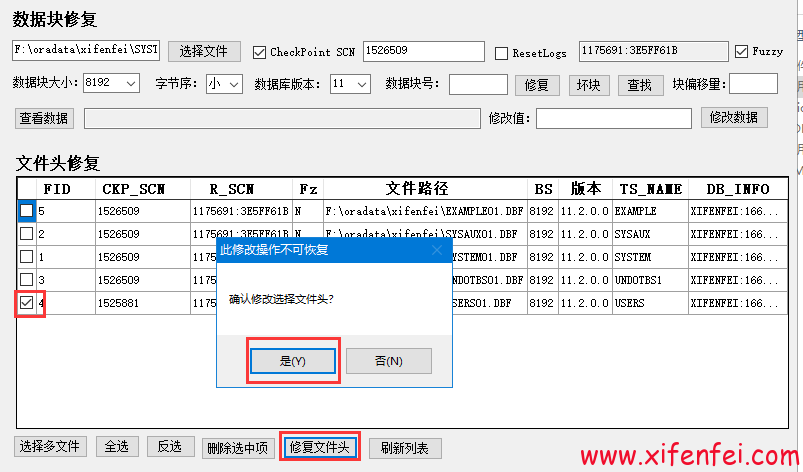Check the checkbox for FID 1 row
Screen dimensions: 803x472
click(x=27, y=256)
